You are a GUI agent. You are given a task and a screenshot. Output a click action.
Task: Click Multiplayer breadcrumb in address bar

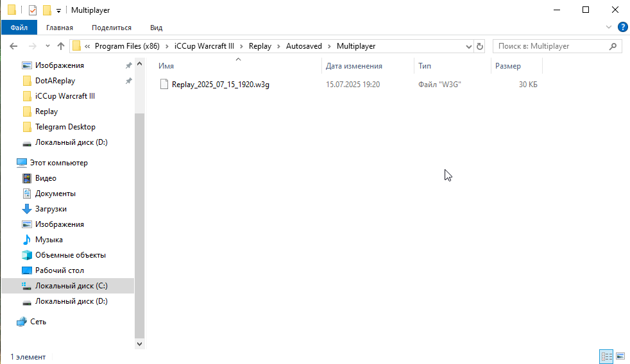tap(356, 46)
